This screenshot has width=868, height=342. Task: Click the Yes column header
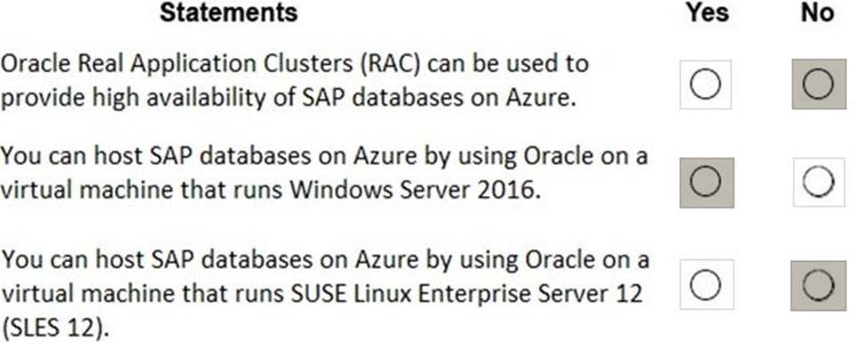(x=707, y=12)
